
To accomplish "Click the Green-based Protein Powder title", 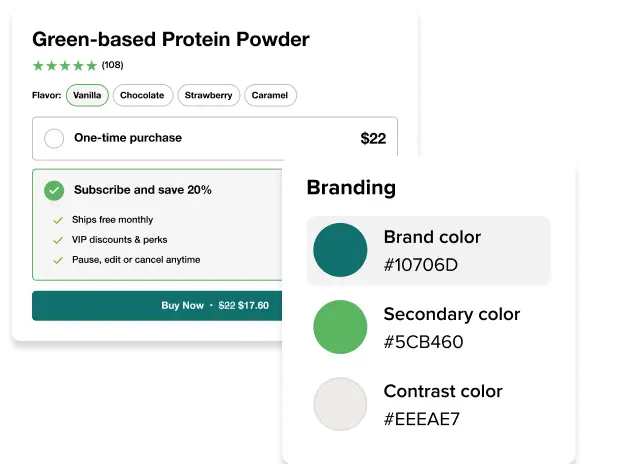I will [x=171, y=40].
